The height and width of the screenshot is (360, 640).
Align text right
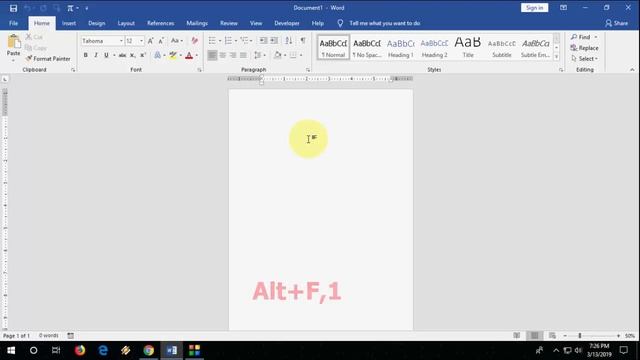point(233,55)
